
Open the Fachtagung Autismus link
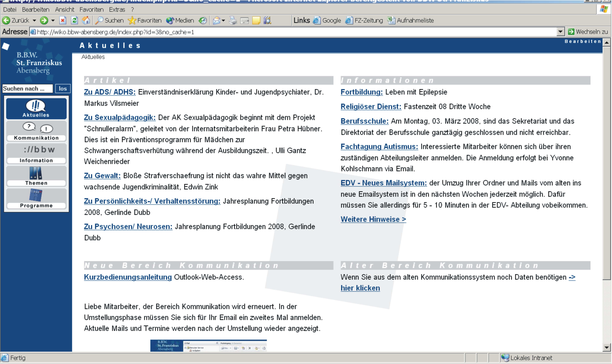pos(379,147)
